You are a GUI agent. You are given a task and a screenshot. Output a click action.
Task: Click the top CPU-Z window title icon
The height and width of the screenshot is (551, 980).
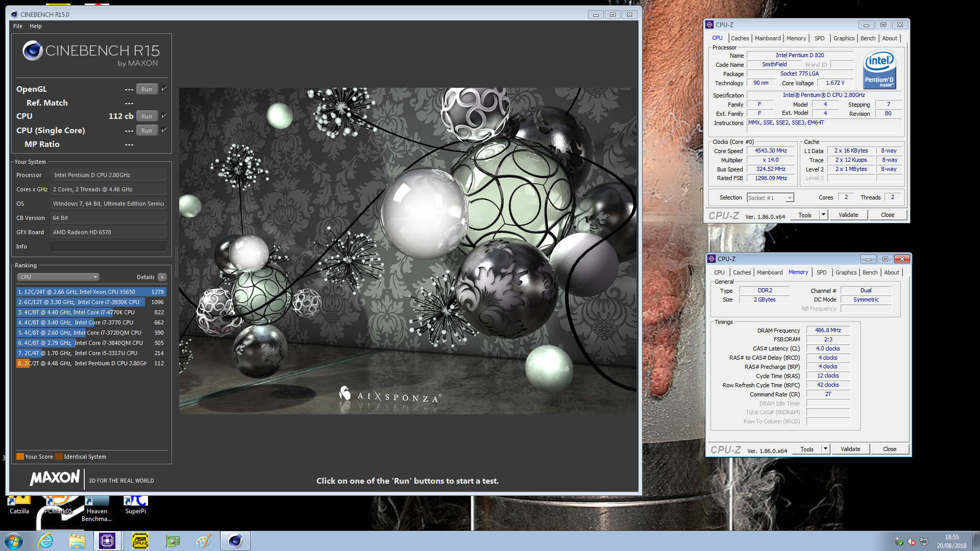(709, 24)
